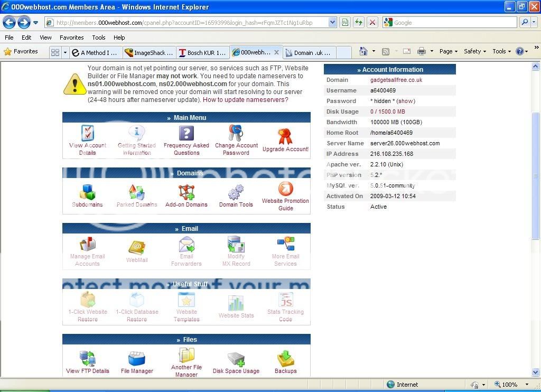Open the View FTP Details icon
541x392 pixels.
coord(88,359)
